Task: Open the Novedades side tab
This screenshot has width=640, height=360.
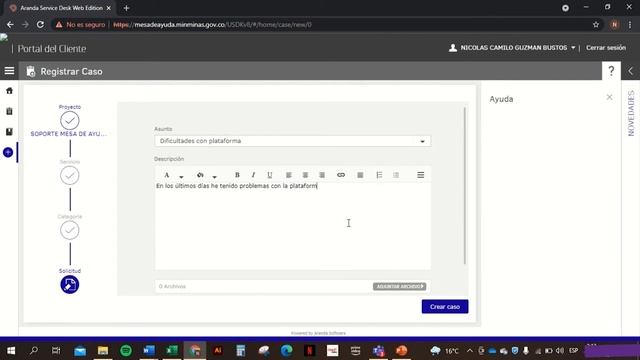Action: pos(631,113)
